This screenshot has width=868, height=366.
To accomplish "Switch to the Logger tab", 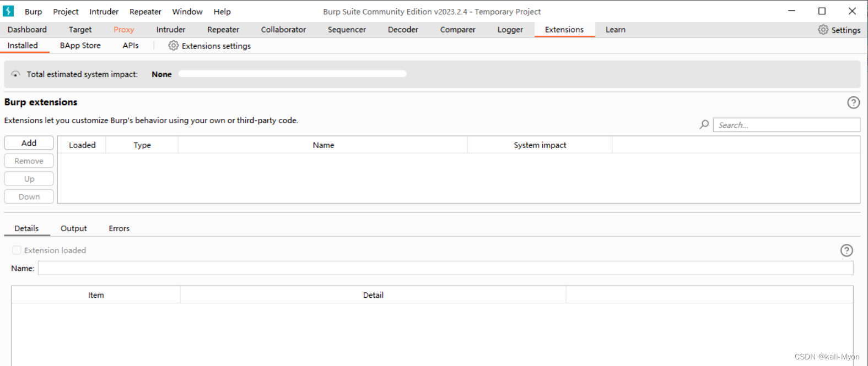I will (510, 30).
